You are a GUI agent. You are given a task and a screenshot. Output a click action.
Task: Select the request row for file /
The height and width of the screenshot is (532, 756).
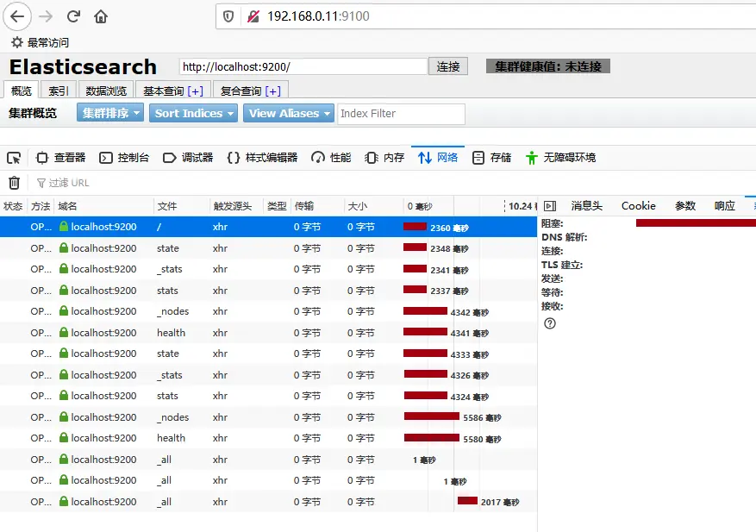(269, 227)
